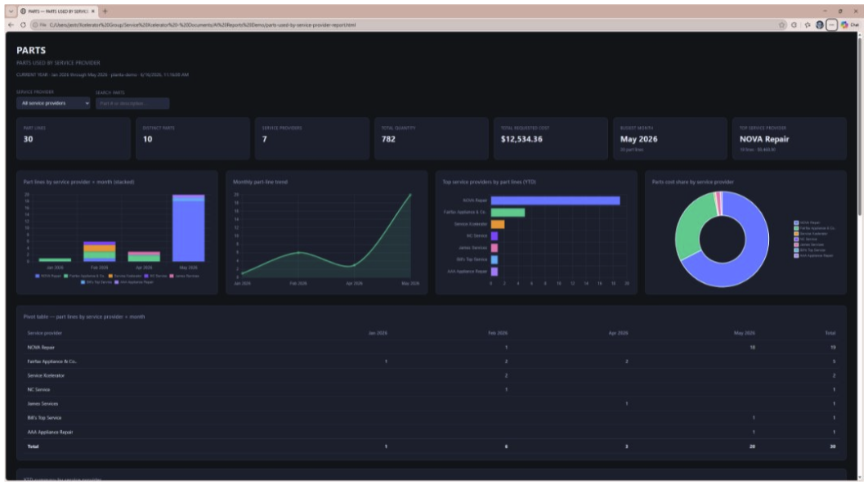Toggle Fairfax Appliance in stacked chart legend

(x=84, y=276)
